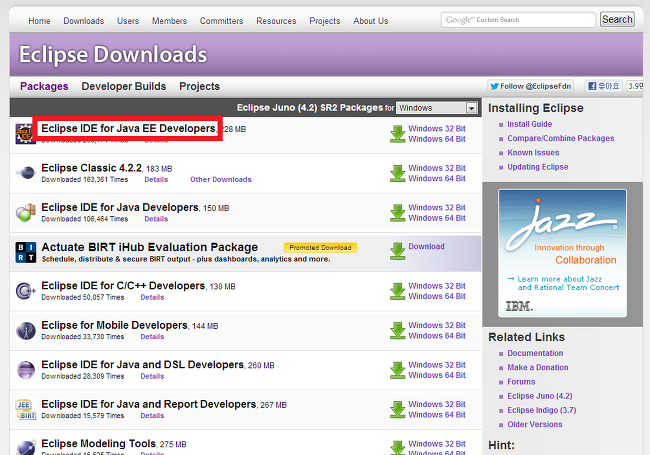This screenshot has height=455, width=650.
Task: Download Windows 64 Bit Mobile Developers
Action: tap(437, 336)
